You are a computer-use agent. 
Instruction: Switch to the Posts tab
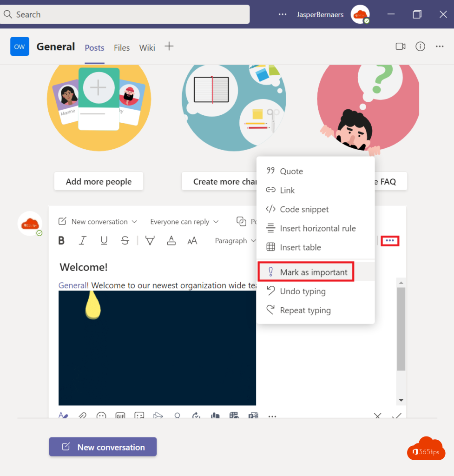pos(94,48)
